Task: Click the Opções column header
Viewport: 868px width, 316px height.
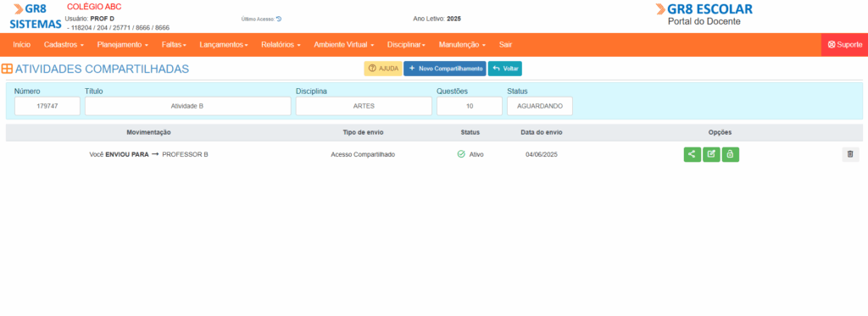Action: tap(721, 133)
